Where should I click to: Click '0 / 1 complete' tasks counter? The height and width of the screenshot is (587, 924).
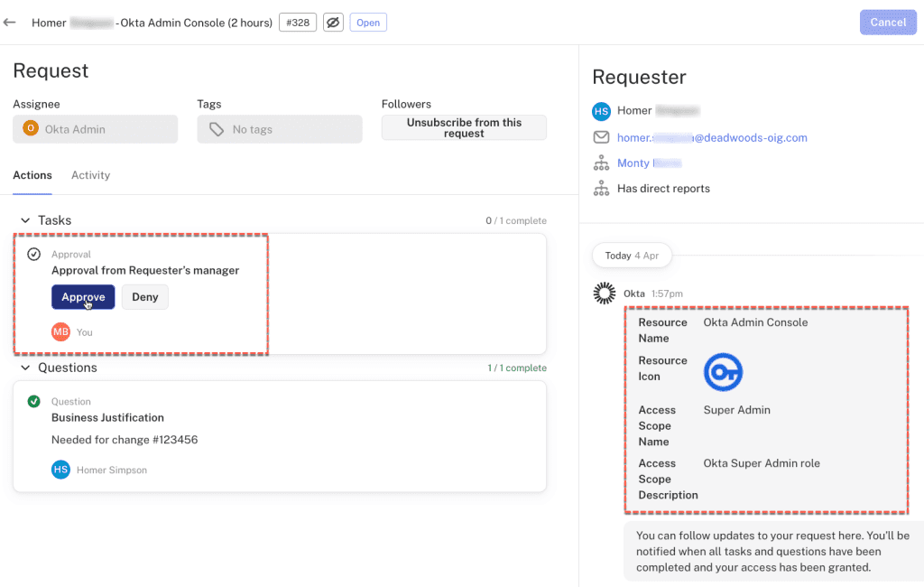click(516, 220)
